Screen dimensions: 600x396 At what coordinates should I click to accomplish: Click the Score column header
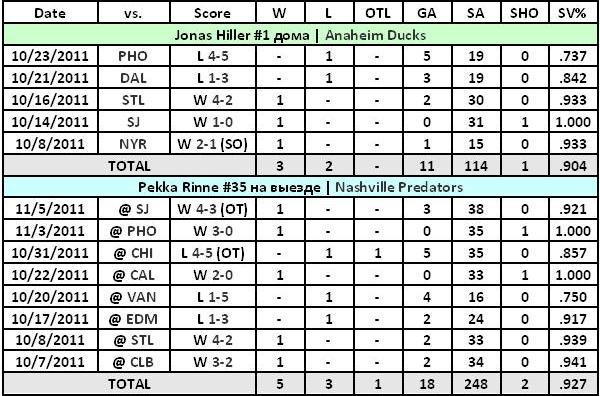(x=212, y=13)
